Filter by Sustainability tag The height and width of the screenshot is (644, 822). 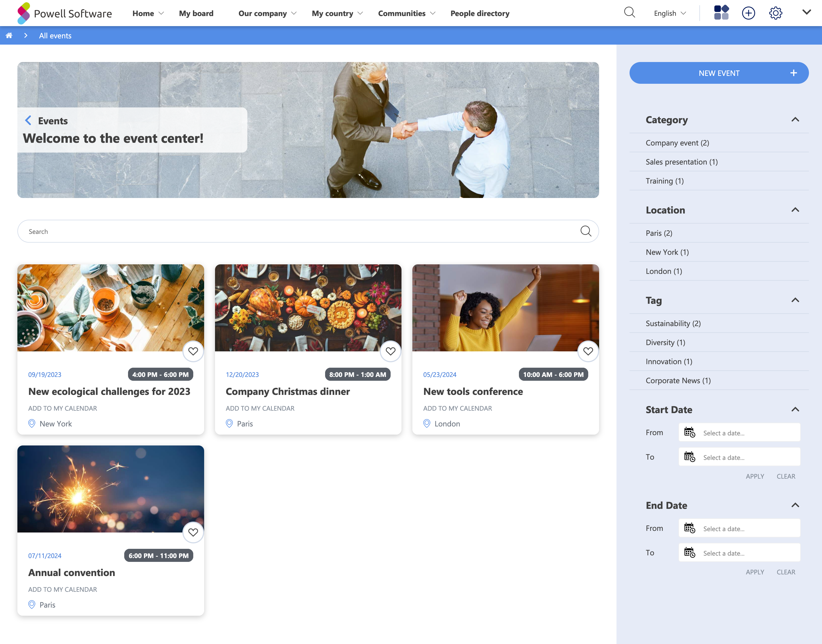(x=673, y=324)
